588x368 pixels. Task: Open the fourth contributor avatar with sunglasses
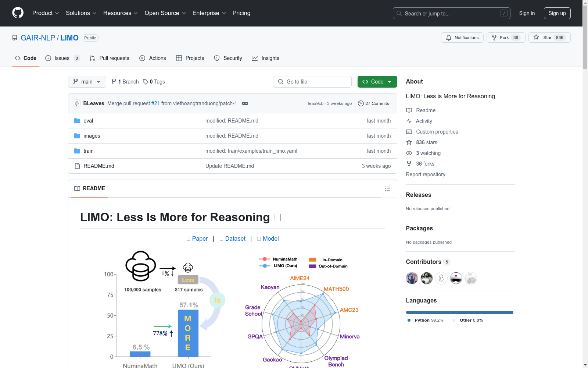coord(456,278)
